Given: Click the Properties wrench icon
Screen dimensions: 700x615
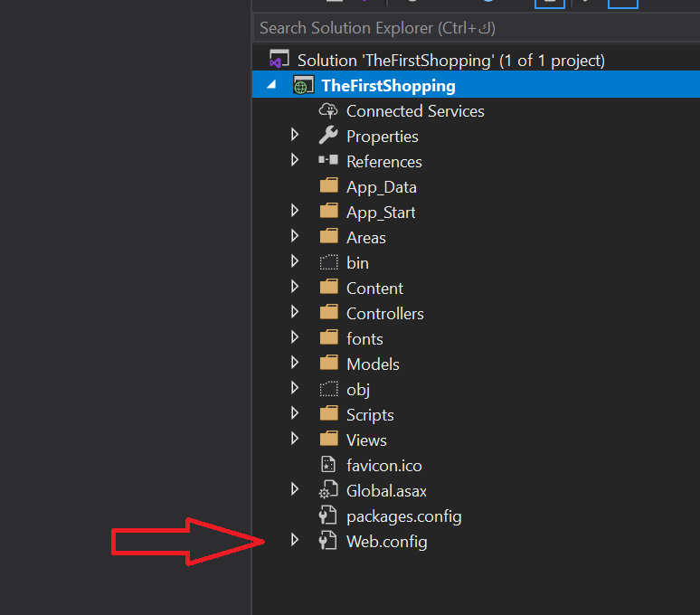Looking at the screenshot, I should click(x=328, y=136).
